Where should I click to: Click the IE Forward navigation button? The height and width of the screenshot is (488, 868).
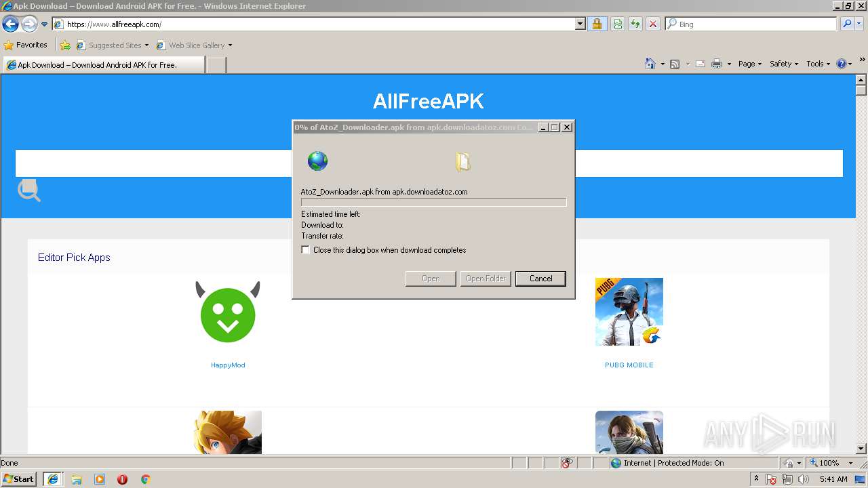(x=29, y=24)
